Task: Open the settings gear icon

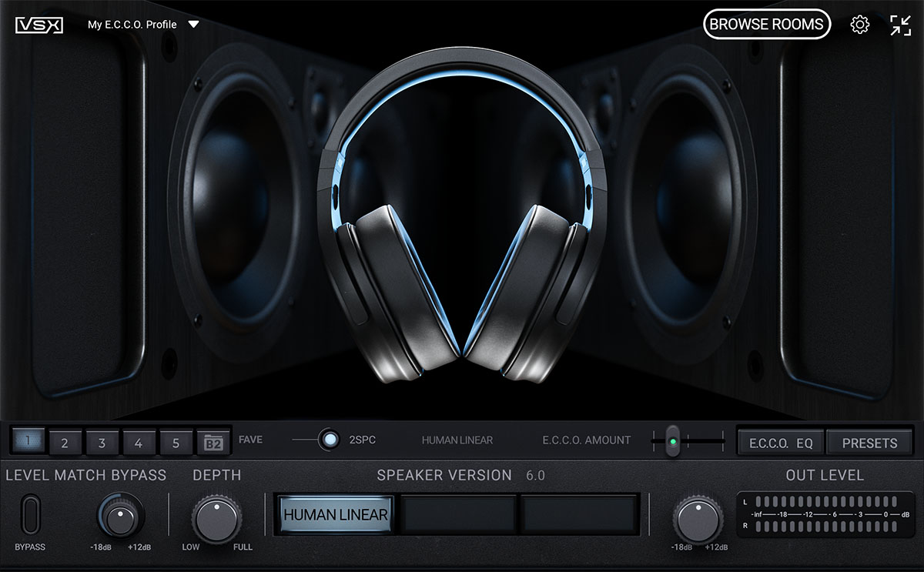Action: pos(859,25)
